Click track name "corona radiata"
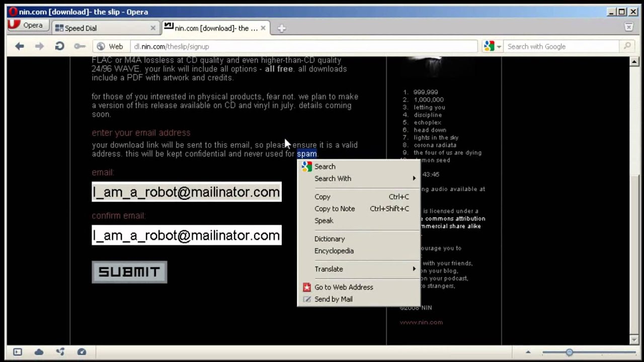This screenshot has width=644, height=362. (x=435, y=145)
